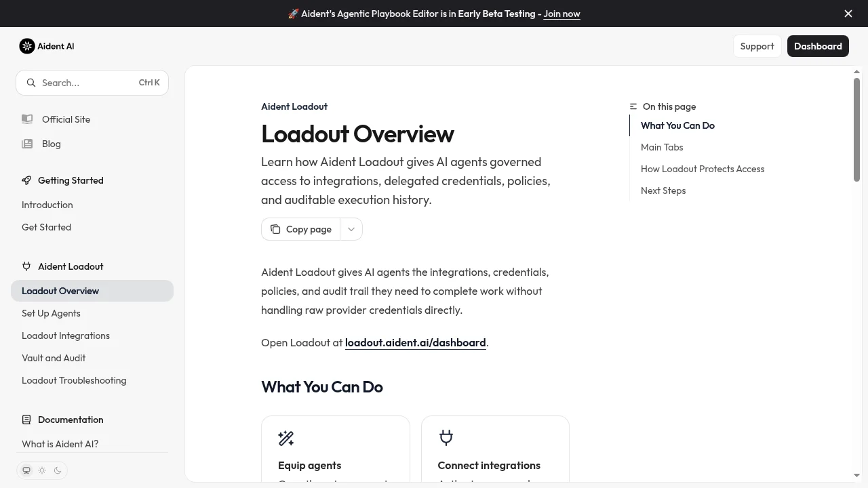This screenshot has width=868, height=488.
Task: Click the search magnifier icon
Action: click(x=31, y=83)
